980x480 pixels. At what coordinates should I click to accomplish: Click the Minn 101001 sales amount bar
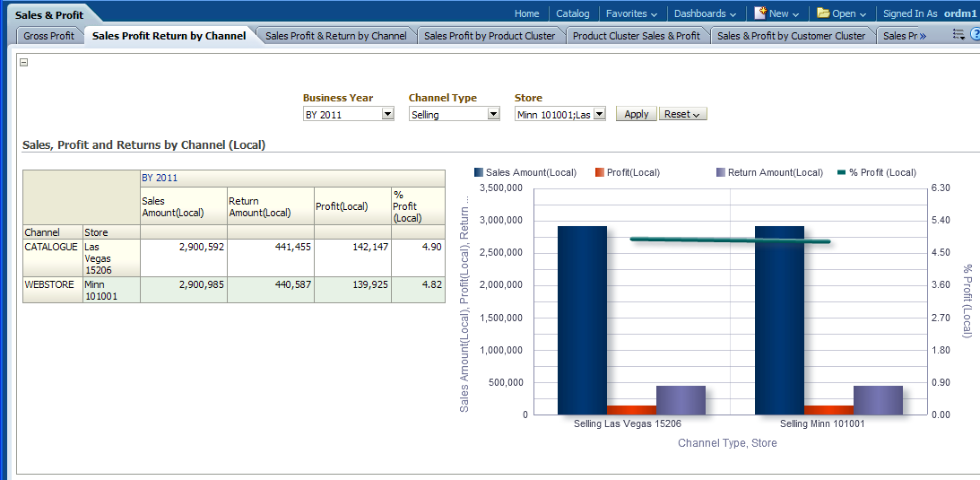pyautogui.click(x=779, y=320)
